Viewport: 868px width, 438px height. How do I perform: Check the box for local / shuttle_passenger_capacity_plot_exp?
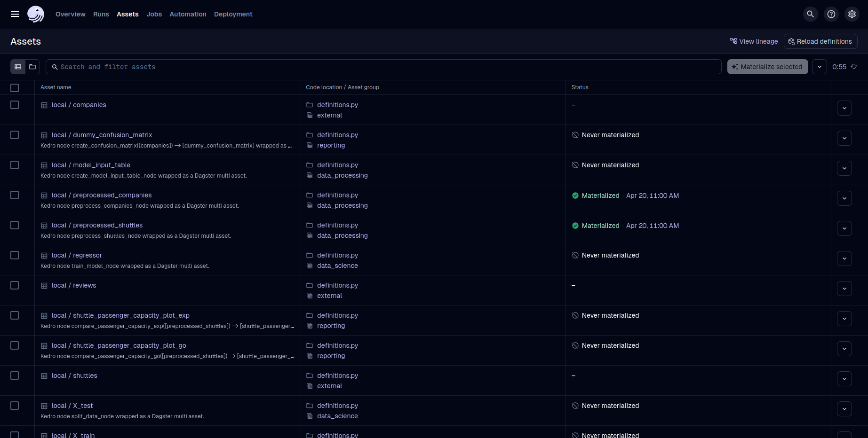click(x=15, y=315)
